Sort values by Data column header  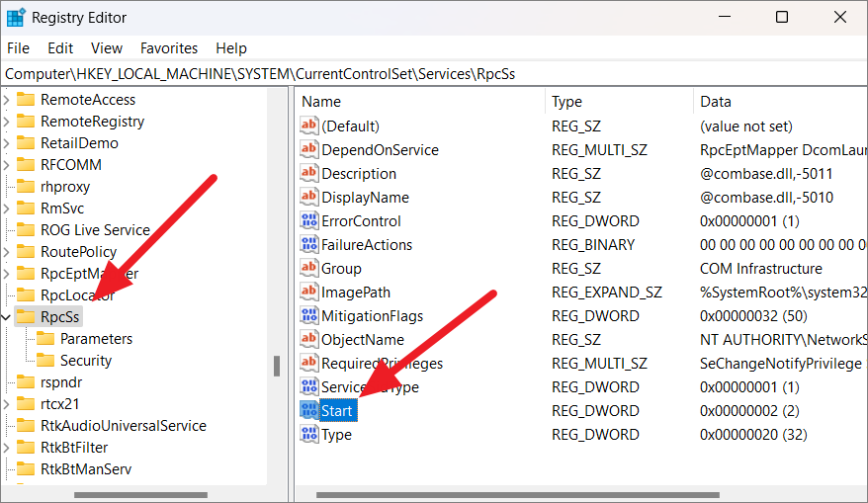click(780, 102)
